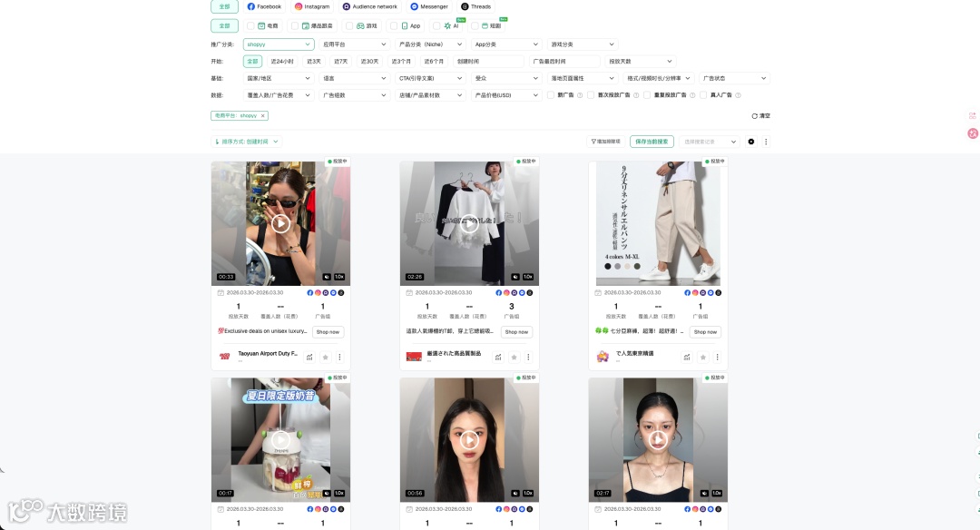980x530 pixels.
Task: Open more menu on Taoyuan Airport card
Action: (x=339, y=357)
